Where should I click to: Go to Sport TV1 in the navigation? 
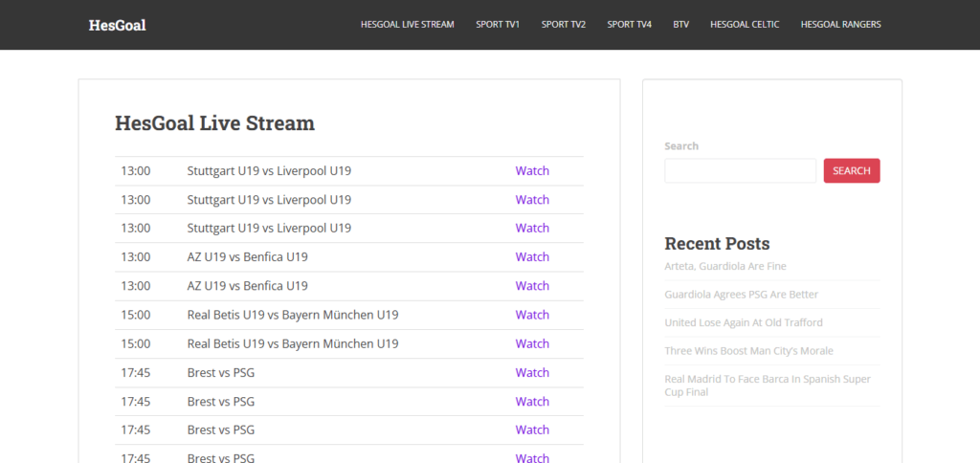(x=498, y=25)
